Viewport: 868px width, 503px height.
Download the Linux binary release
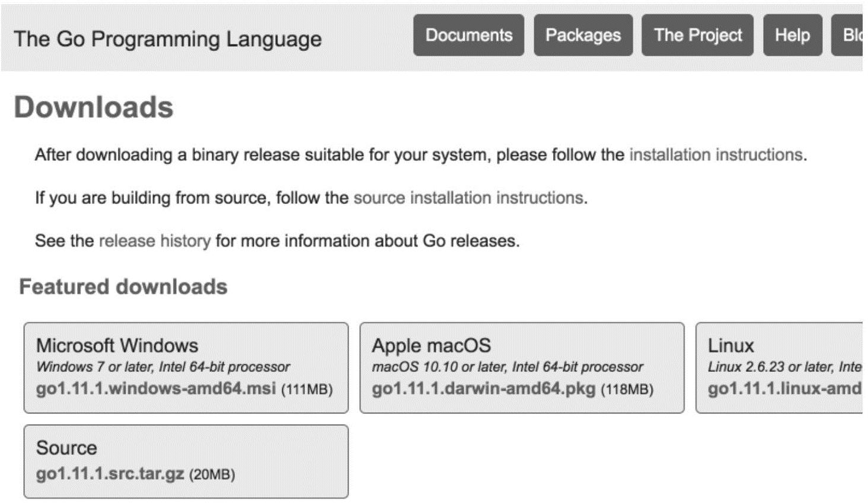pyautogui.click(x=779, y=368)
